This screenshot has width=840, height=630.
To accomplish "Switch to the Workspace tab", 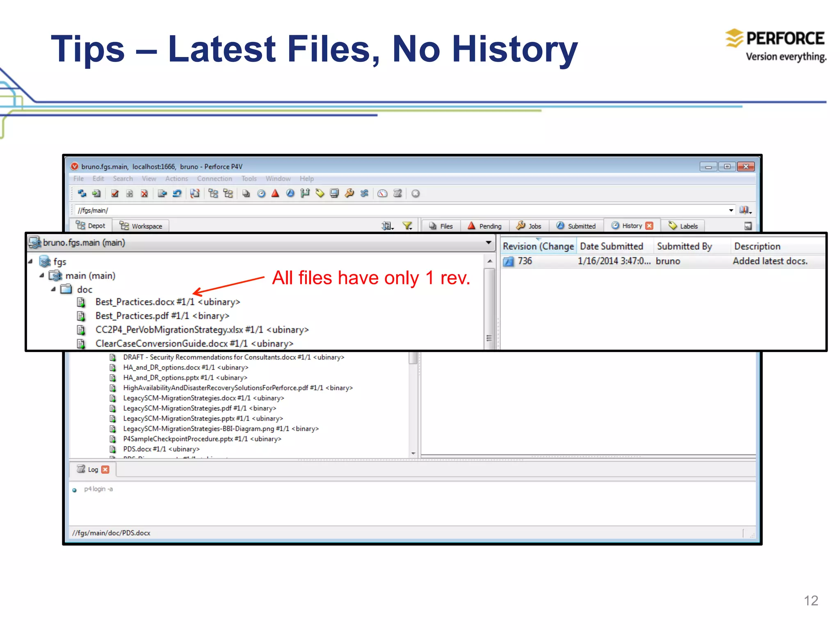I will (142, 226).
